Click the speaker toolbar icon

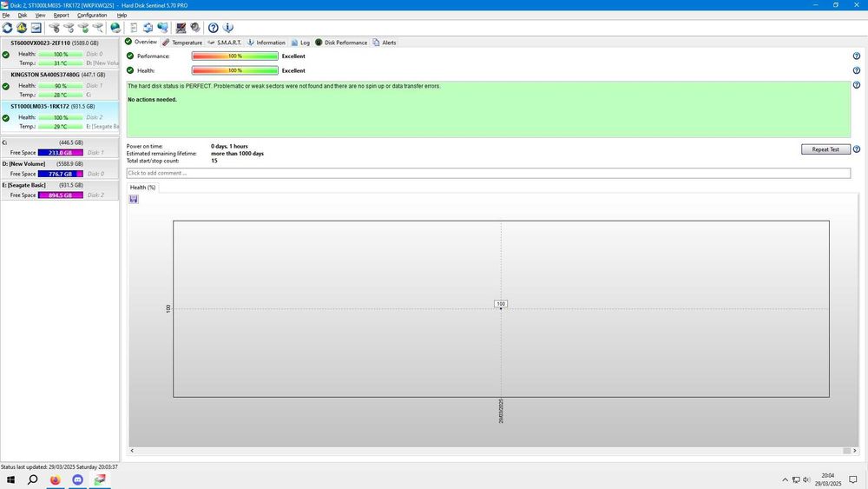(195, 28)
